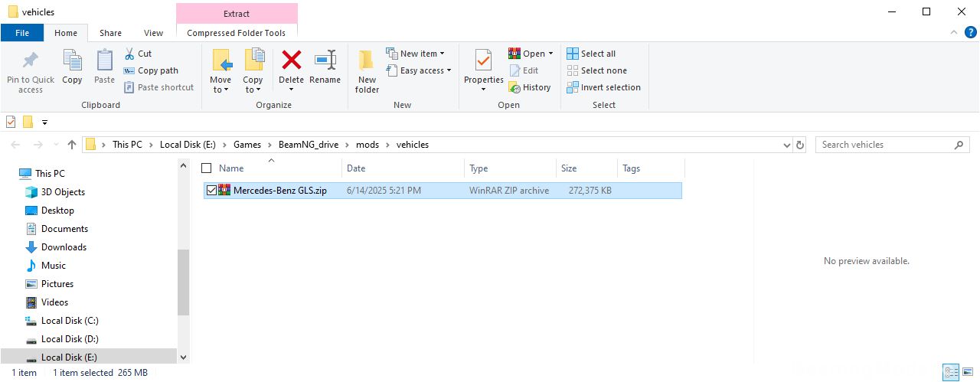
Task: Click the Up directory arrow
Action: [72, 145]
